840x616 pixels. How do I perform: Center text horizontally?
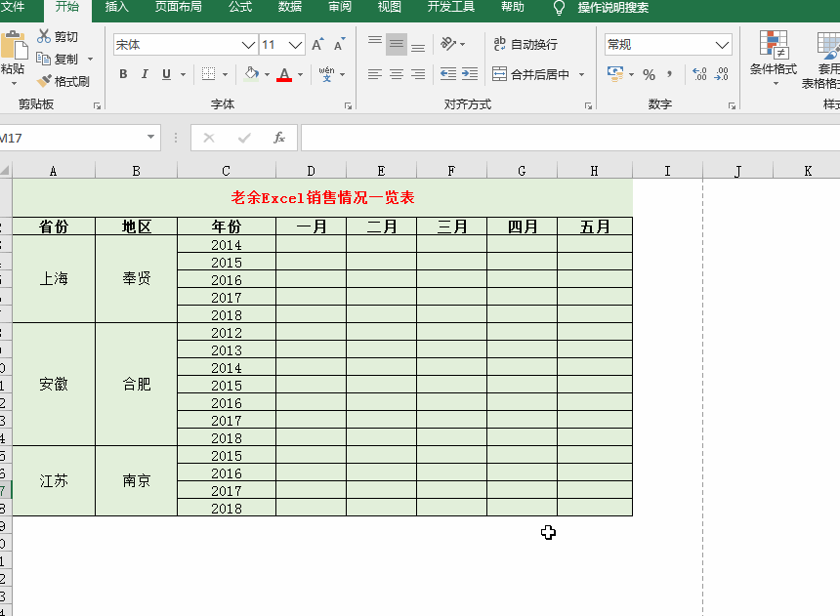[397, 74]
